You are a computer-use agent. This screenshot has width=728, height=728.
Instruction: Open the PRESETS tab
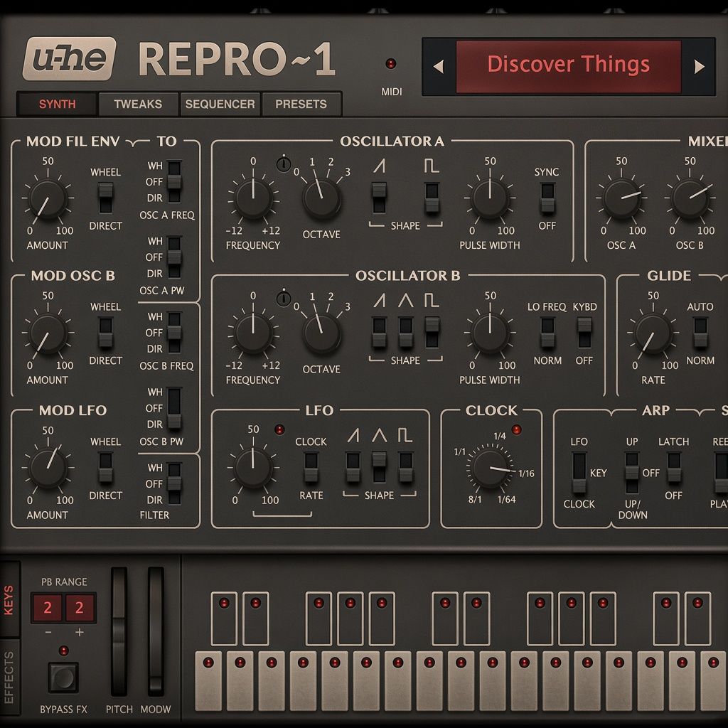(301, 104)
